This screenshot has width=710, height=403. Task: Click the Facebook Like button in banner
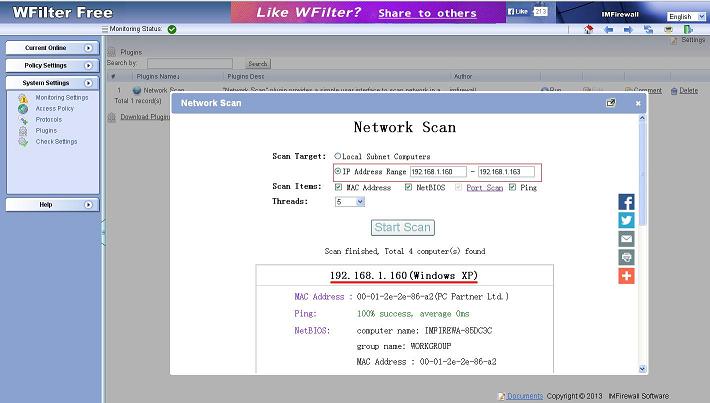[518, 12]
